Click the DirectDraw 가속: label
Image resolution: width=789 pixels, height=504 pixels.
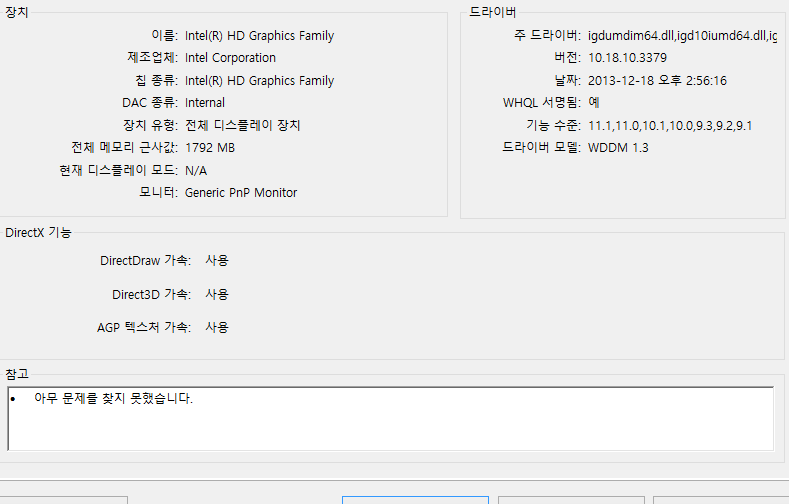coord(145,261)
